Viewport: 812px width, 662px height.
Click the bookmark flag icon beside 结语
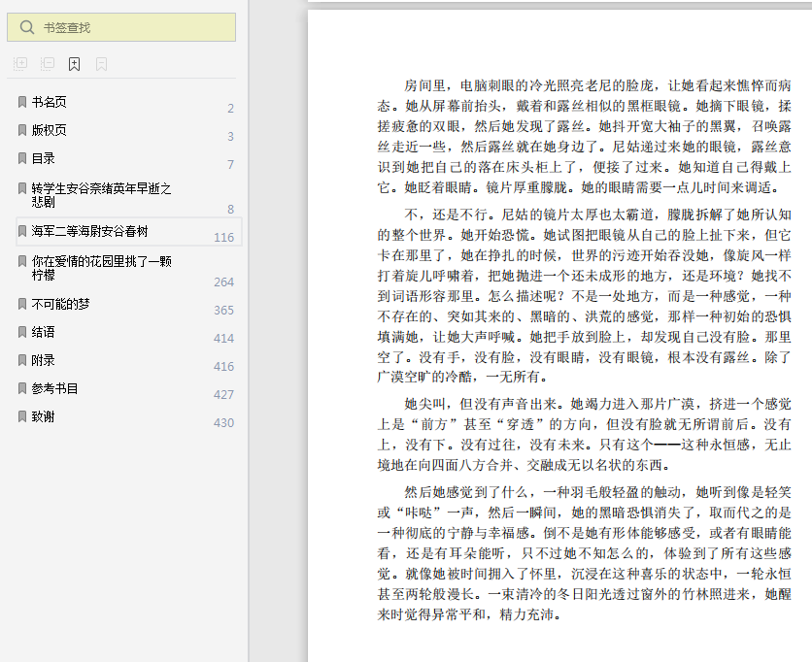22,332
